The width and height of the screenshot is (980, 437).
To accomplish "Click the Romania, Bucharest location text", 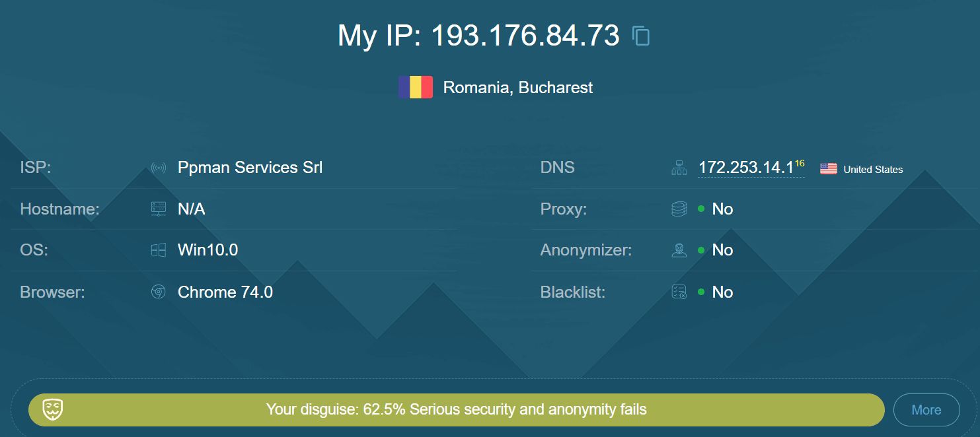I will [x=518, y=88].
